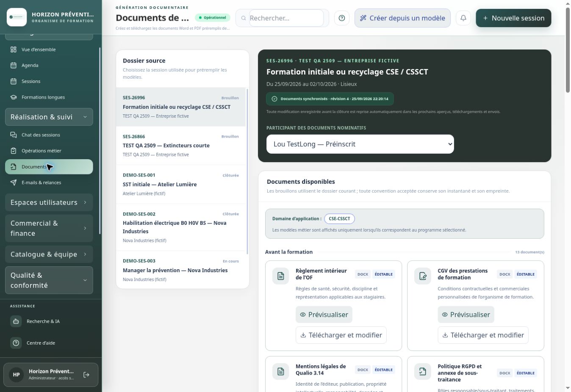Screen dimensions: 571x392
Task: Open the notifications bell icon
Action: click(x=463, y=18)
